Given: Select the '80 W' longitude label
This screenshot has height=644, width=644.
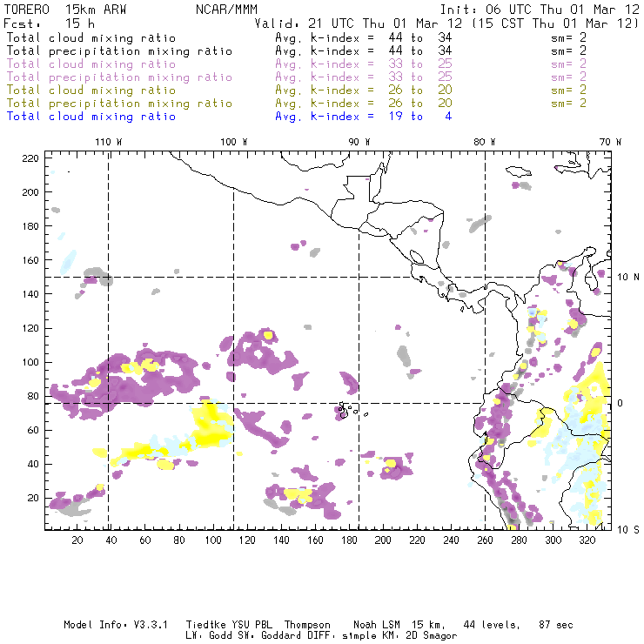Looking at the screenshot, I should pyautogui.click(x=484, y=142).
